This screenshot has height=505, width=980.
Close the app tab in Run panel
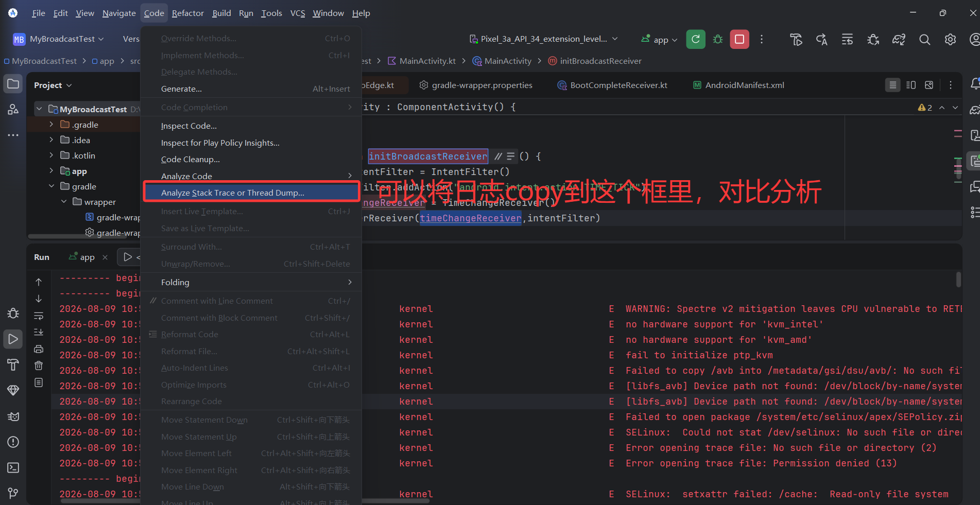(105, 257)
